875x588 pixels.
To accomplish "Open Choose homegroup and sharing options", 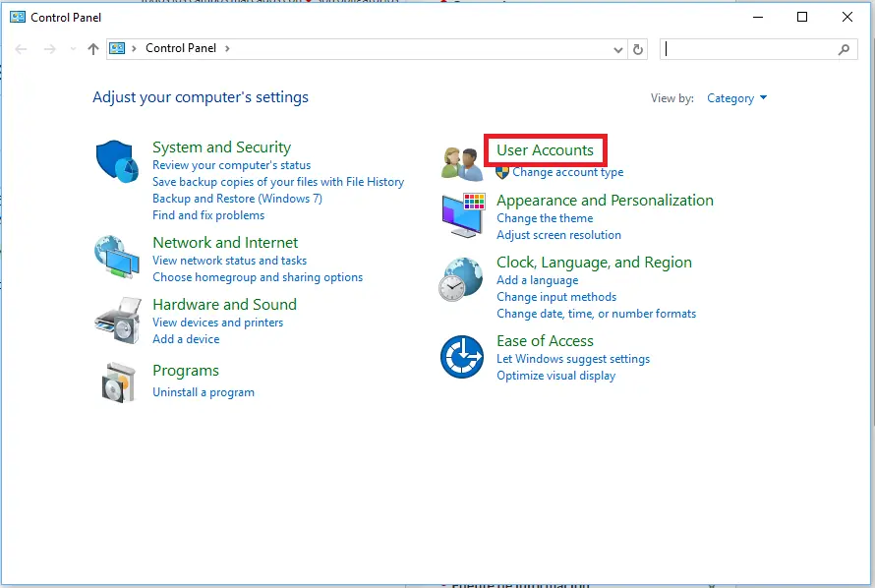I will [258, 277].
